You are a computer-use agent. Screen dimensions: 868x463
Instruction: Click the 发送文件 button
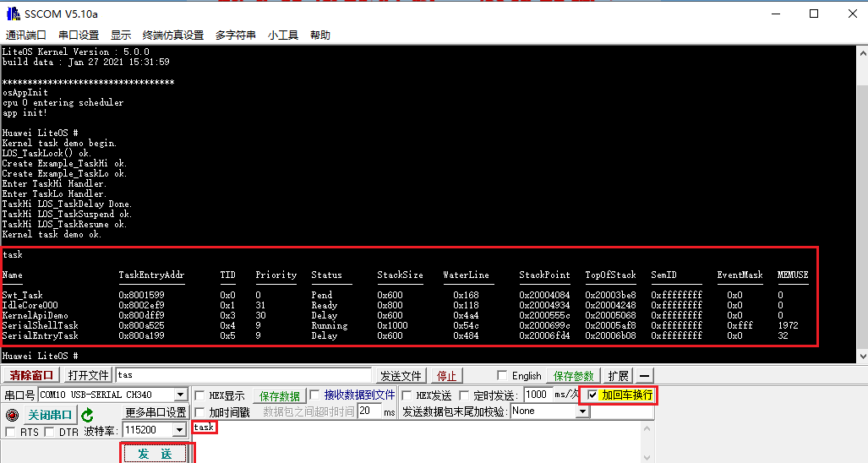click(x=401, y=376)
